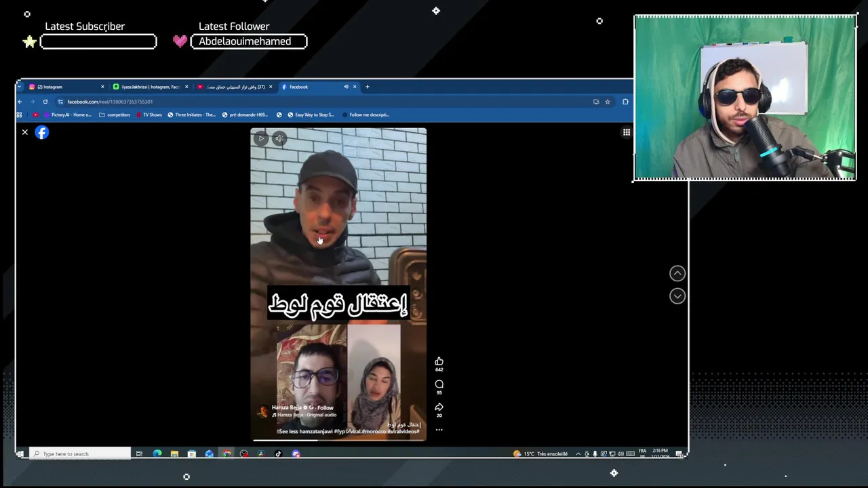Image resolution: width=868 pixels, height=488 pixels.
Task: Open the #morocco hashtag
Action: (374, 431)
